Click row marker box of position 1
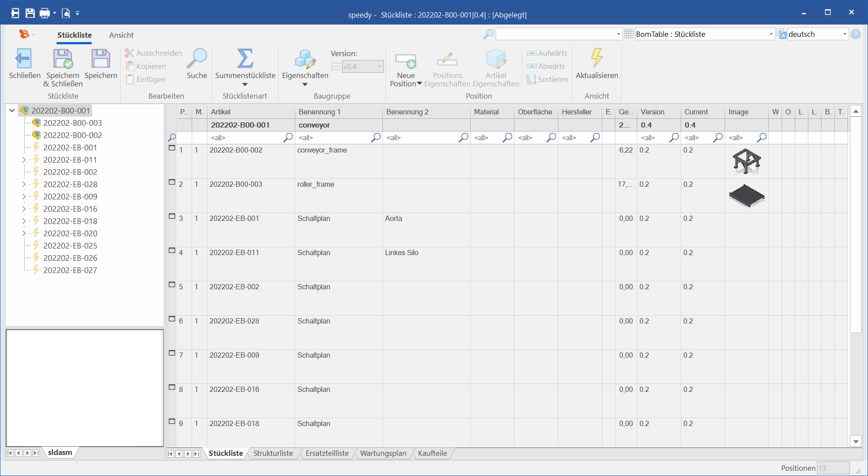Image resolution: width=868 pixels, height=476 pixels. coord(172,148)
